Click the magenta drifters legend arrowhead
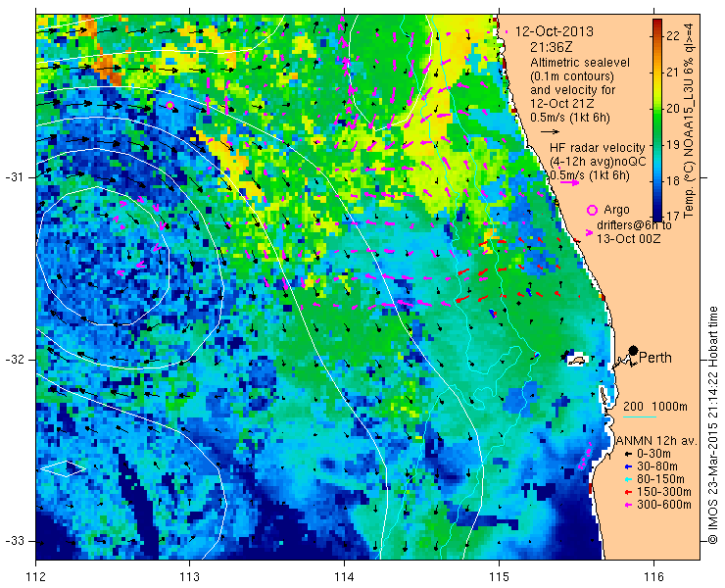 [x=589, y=232]
